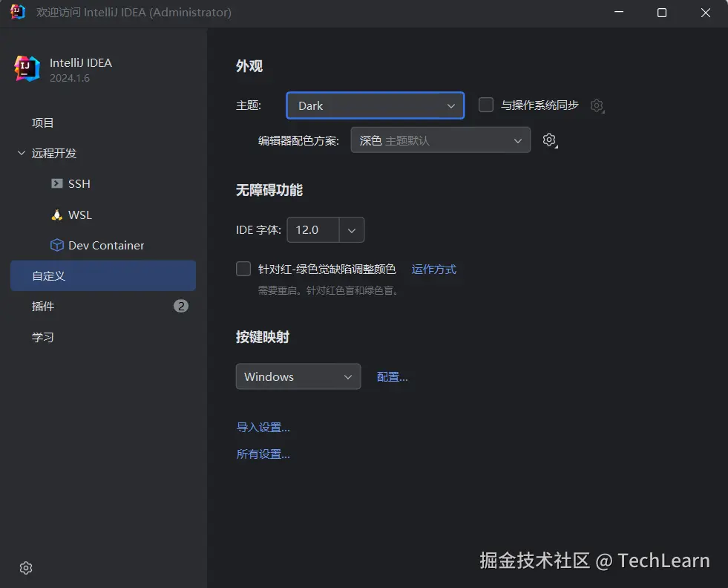Click the 所有设置... link

(263, 454)
